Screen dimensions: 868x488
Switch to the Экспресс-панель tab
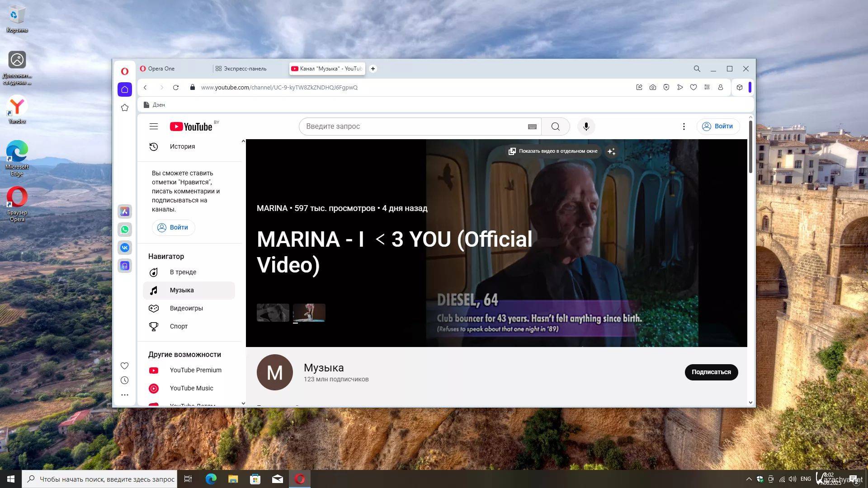(x=245, y=69)
